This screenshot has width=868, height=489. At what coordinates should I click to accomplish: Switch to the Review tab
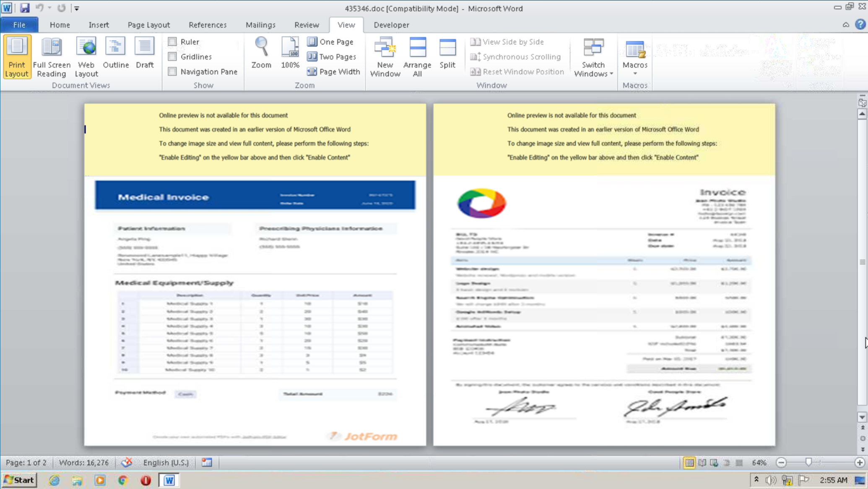click(x=307, y=25)
